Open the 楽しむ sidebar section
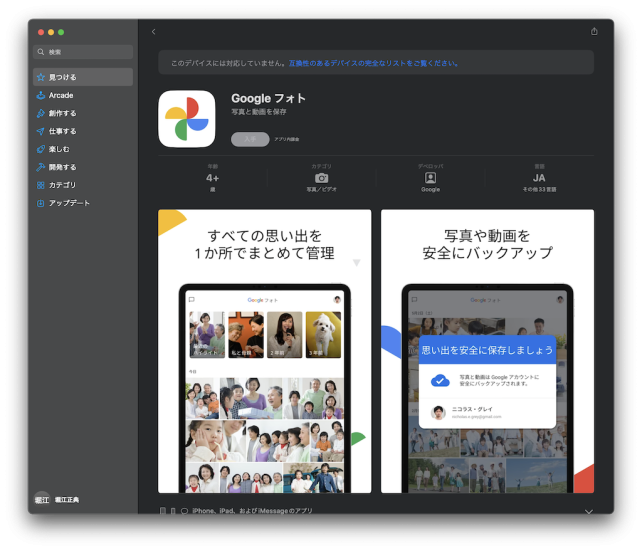The width and height of the screenshot is (642, 551). [x=83, y=149]
